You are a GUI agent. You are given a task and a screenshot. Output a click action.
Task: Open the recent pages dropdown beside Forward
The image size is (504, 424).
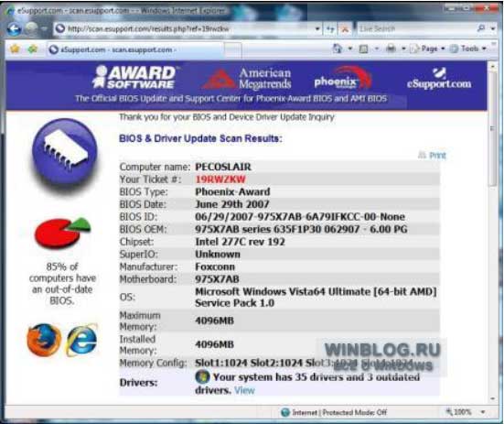pos(44,29)
